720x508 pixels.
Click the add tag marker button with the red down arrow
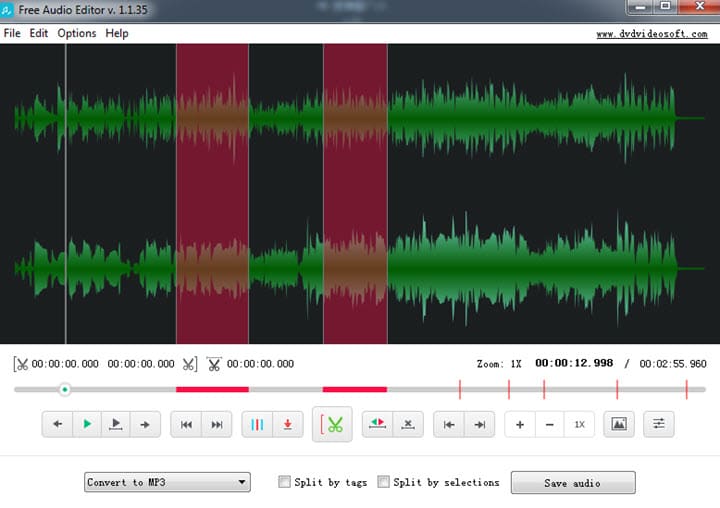[x=287, y=425]
